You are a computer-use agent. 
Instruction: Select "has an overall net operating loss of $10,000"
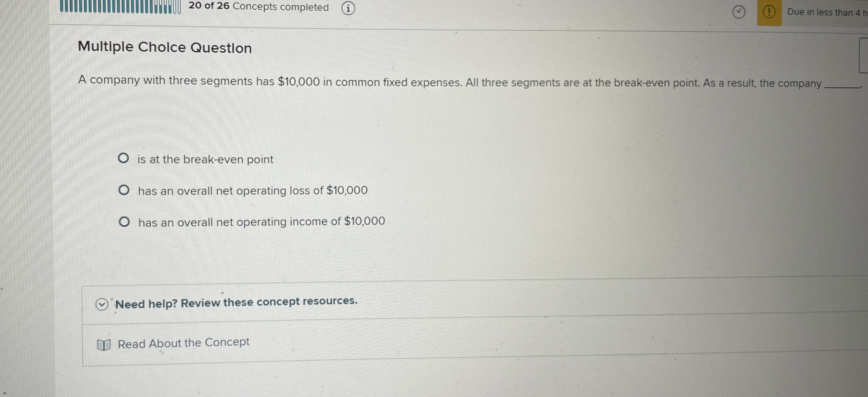(252, 191)
